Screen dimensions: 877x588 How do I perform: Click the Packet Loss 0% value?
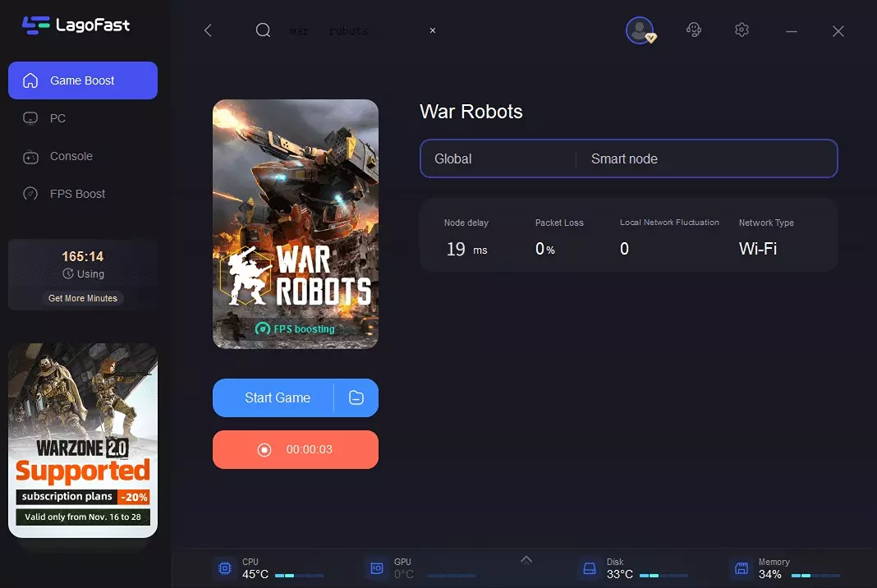click(x=544, y=249)
